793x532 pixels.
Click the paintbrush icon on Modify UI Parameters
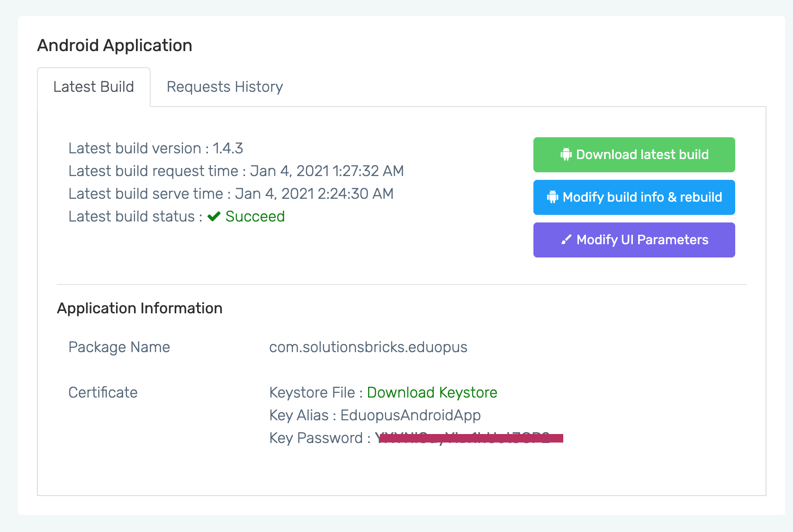pyautogui.click(x=566, y=240)
